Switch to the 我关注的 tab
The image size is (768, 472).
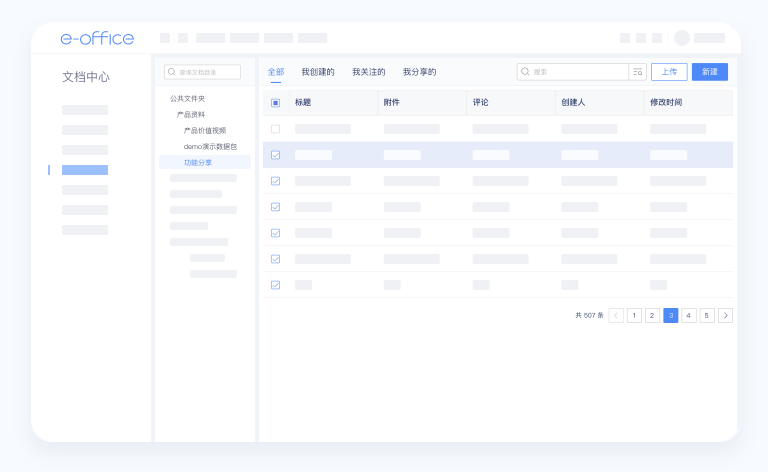click(x=368, y=72)
